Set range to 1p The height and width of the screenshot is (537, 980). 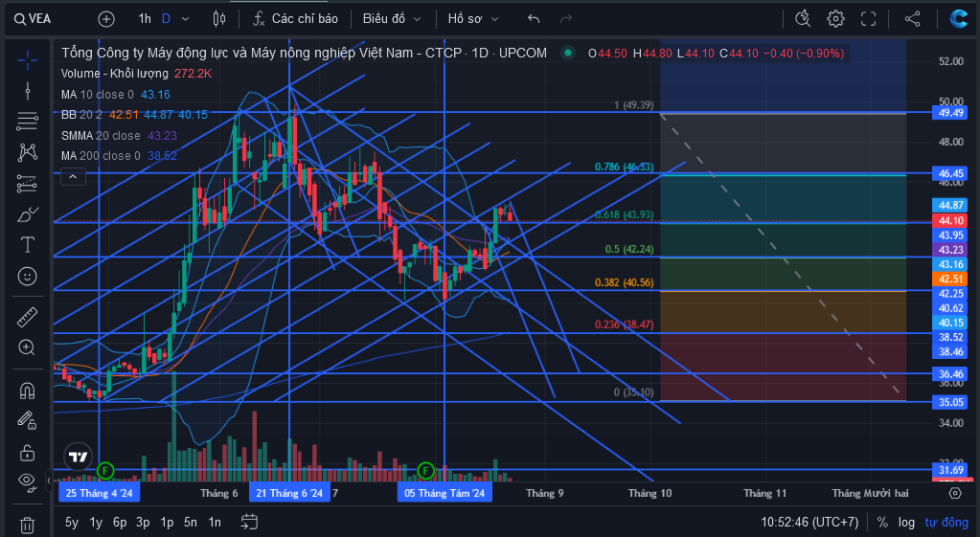(167, 522)
